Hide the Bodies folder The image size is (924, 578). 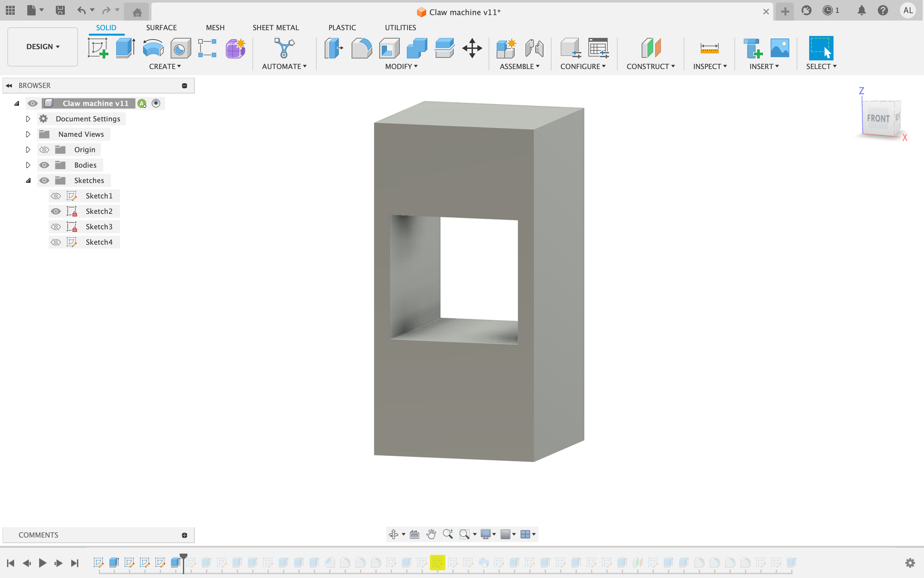click(44, 165)
